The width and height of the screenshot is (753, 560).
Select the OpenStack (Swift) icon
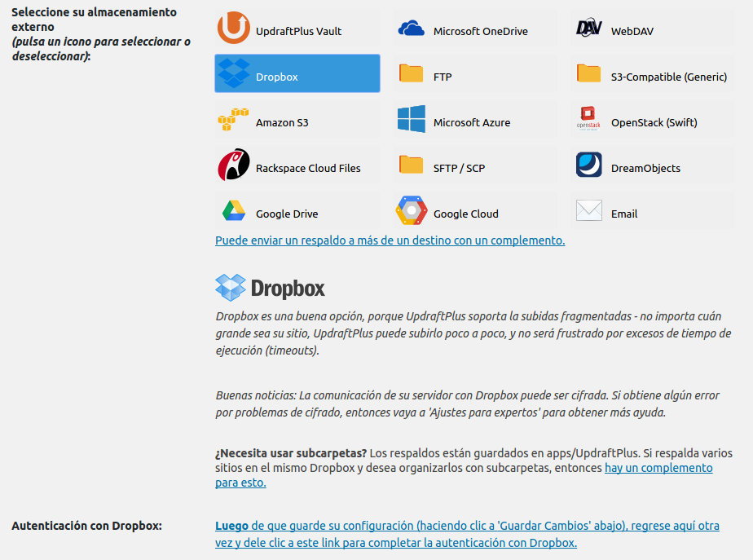click(x=588, y=119)
